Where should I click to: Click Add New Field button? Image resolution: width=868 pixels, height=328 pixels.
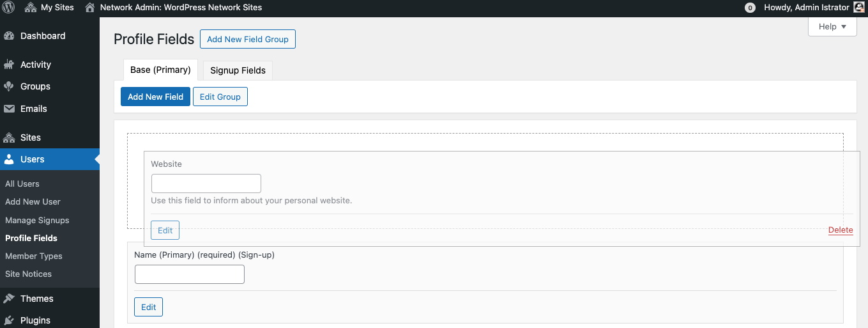(155, 97)
